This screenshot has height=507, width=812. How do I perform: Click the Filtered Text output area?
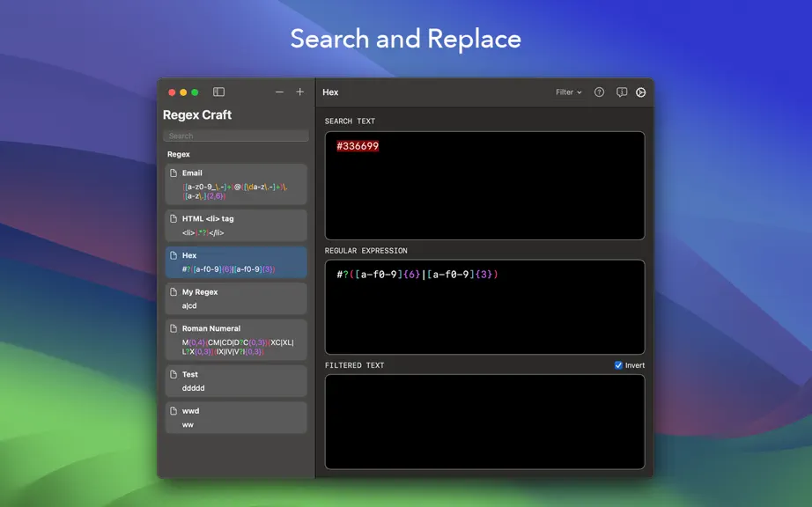[484, 422]
